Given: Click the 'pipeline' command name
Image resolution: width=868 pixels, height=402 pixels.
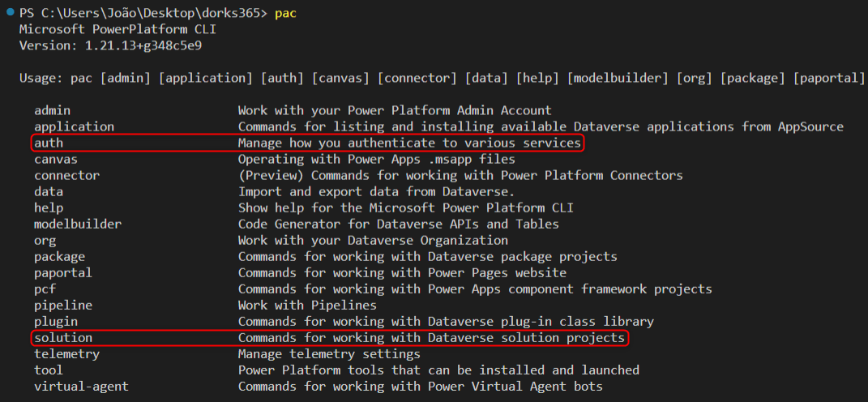Looking at the screenshot, I should 63,305.
